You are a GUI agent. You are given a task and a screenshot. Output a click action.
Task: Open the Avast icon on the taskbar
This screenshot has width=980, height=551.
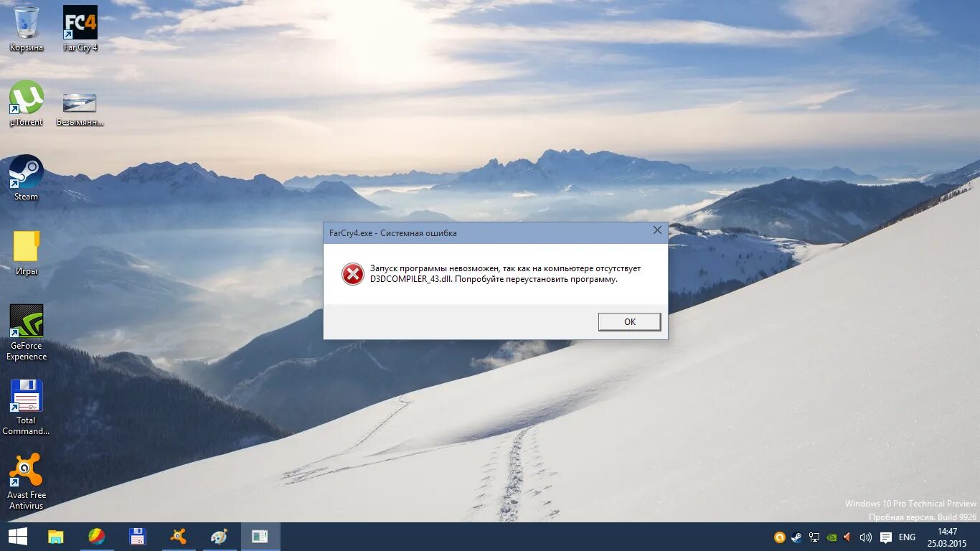(x=178, y=537)
